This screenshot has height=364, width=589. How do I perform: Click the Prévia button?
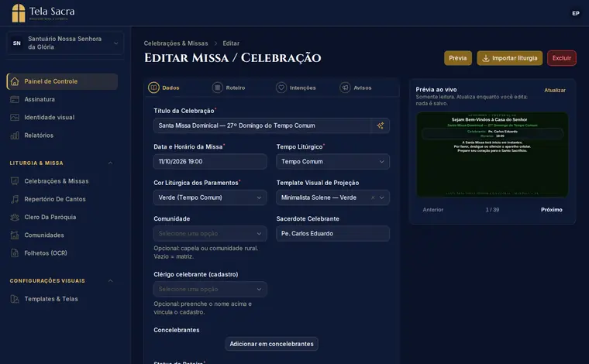pos(458,58)
